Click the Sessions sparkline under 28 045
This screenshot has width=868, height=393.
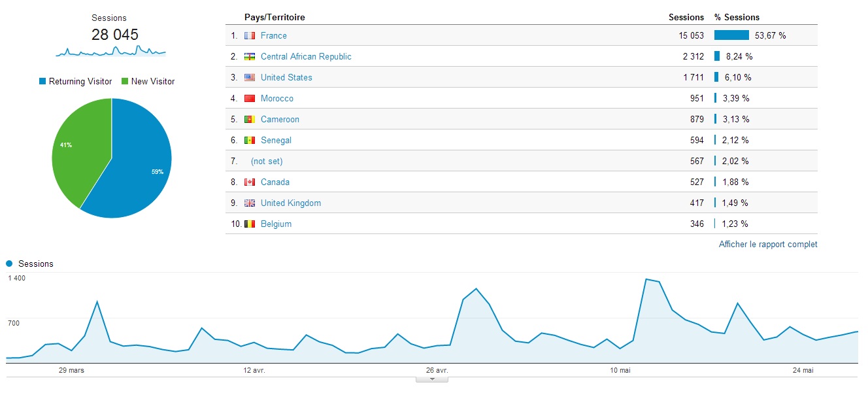coord(110,51)
